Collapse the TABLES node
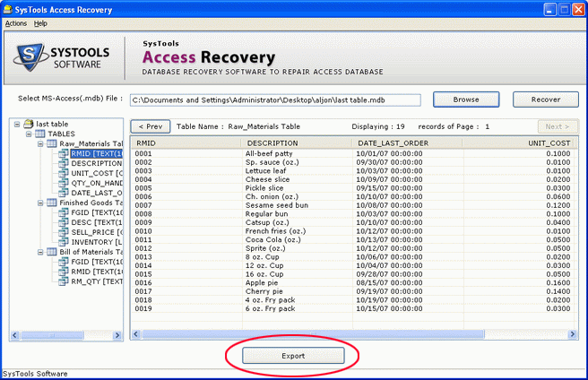588x380 pixels. (x=29, y=134)
